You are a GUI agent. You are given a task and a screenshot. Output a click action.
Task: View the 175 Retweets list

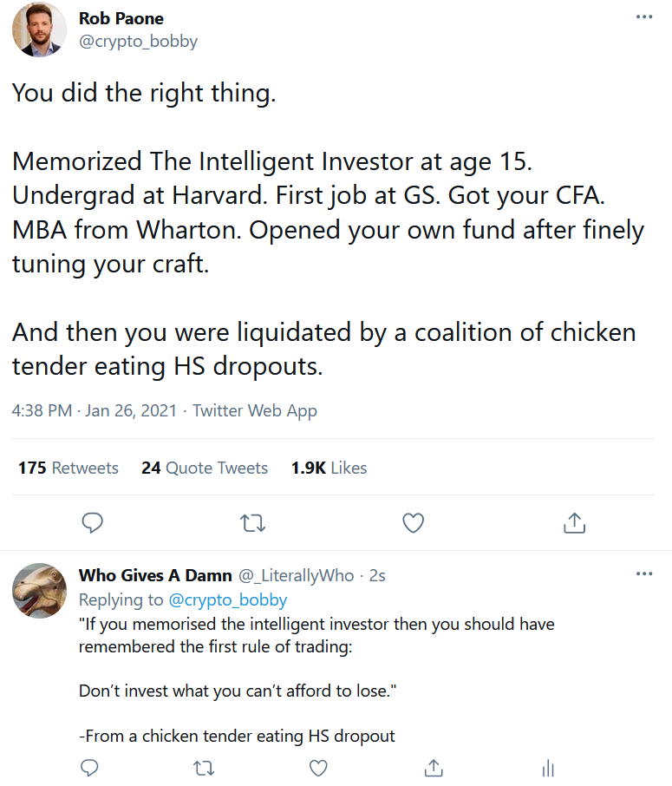point(68,468)
